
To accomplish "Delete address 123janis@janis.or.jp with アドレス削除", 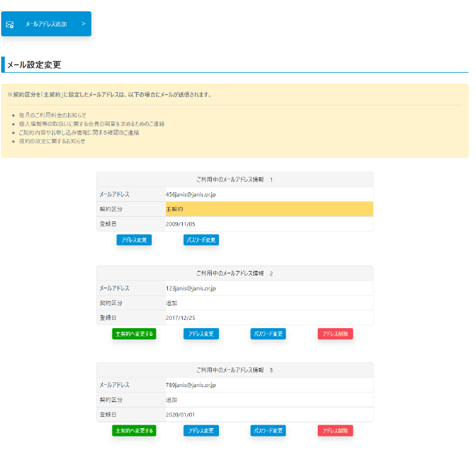I will pos(335,334).
